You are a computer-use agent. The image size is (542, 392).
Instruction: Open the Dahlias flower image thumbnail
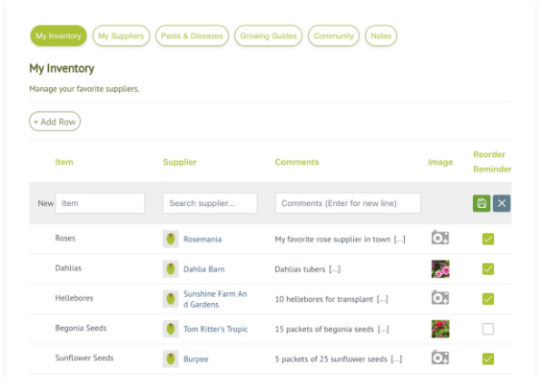point(440,269)
